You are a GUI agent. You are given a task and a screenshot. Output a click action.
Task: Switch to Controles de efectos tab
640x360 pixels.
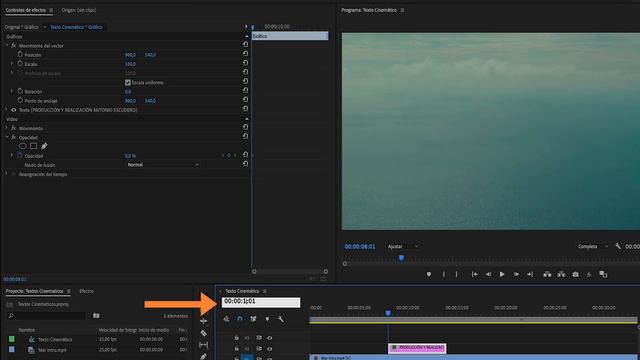click(x=26, y=10)
